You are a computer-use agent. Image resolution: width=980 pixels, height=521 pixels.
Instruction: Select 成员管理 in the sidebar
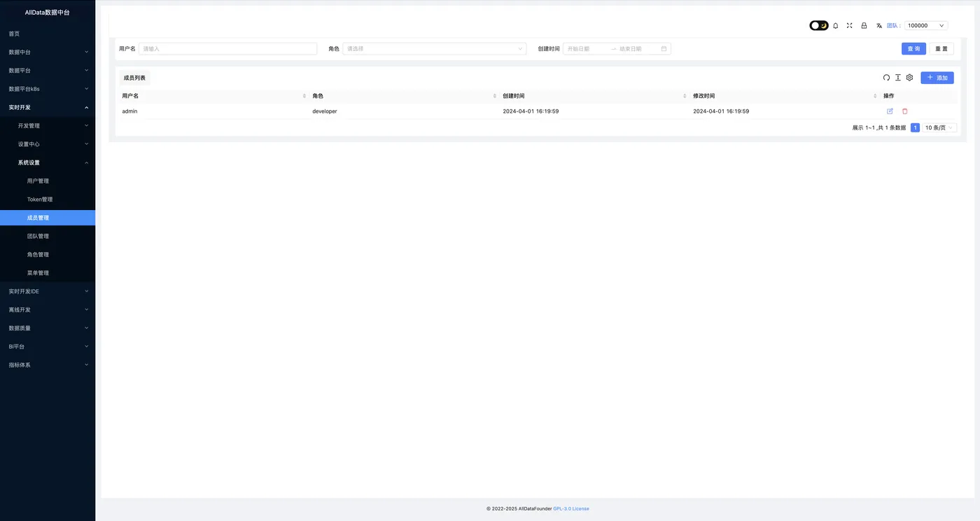[x=48, y=218]
